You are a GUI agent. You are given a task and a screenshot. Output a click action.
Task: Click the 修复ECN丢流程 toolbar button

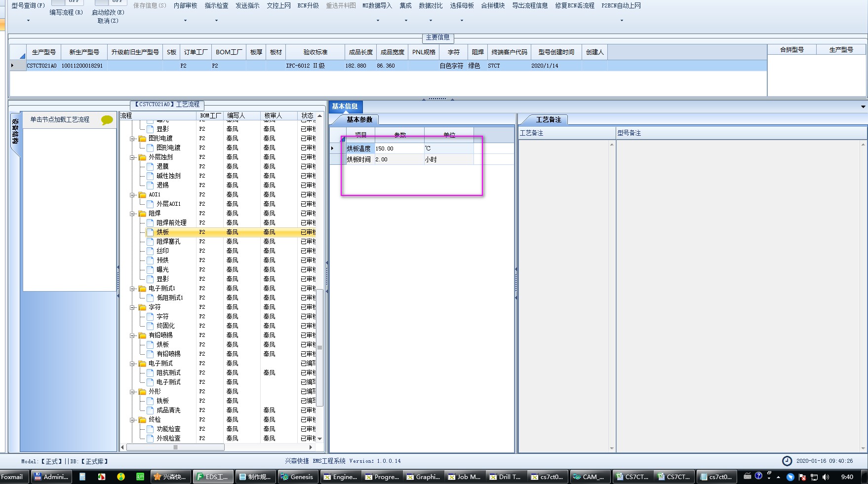pos(575,5)
